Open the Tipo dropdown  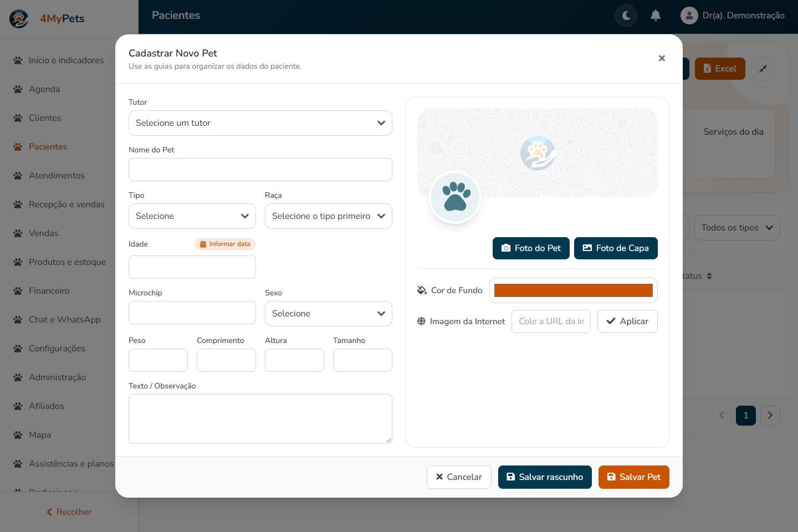click(192, 216)
